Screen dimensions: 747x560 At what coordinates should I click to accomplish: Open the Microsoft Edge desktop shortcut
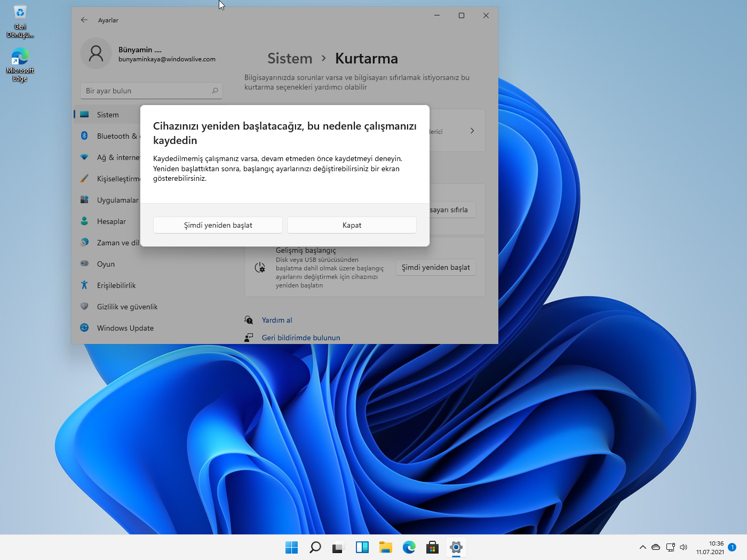point(20,65)
